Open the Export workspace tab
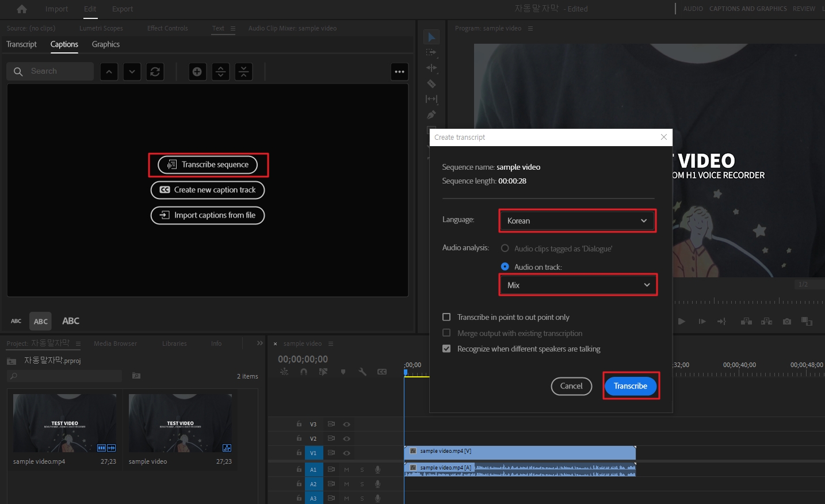Screen dimensions: 825x504 pos(123,9)
